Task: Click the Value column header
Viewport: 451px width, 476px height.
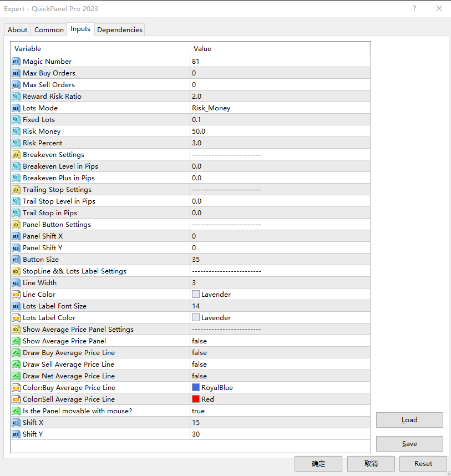Action: tap(280, 49)
